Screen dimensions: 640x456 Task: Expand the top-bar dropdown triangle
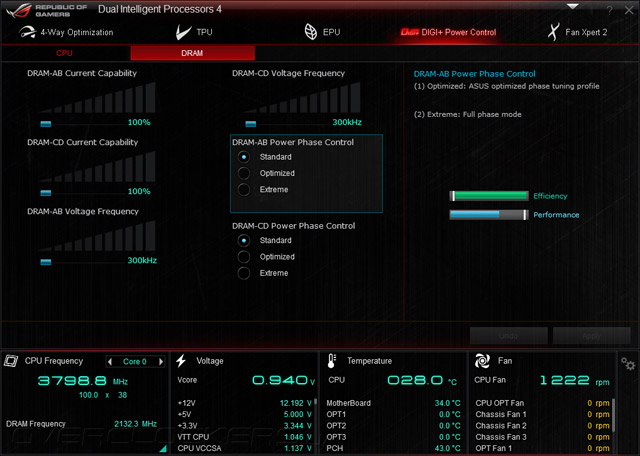[573, 6]
